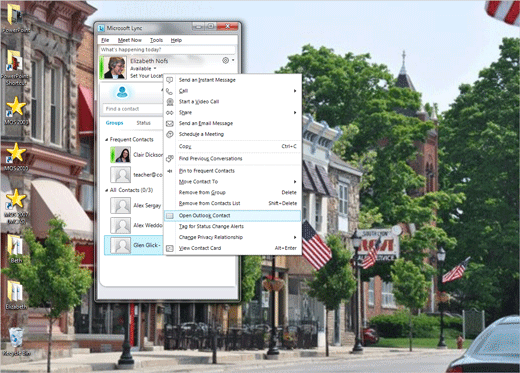Expand the Available status dropdown
This screenshot has width=520, height=373.
155,69
